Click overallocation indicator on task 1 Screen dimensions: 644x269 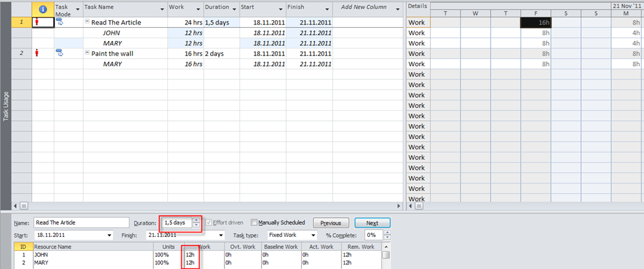point(36,22)
